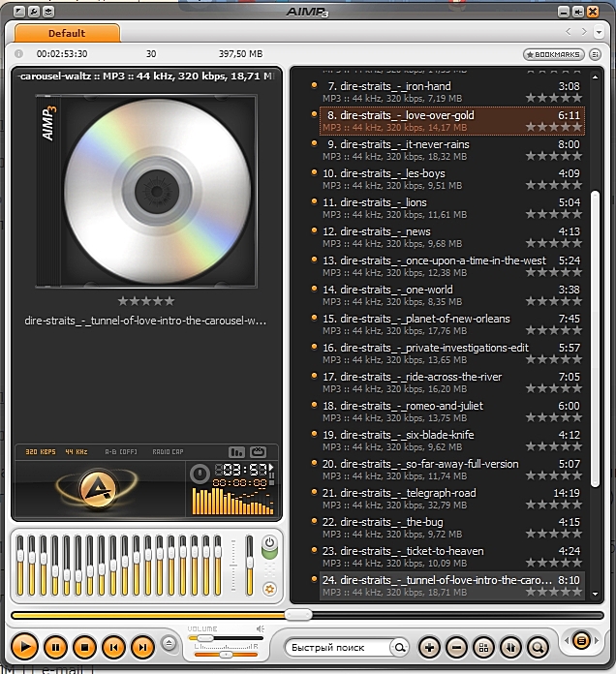Select track 13 once-upon-a-time-in-the-west

point(451,266)
